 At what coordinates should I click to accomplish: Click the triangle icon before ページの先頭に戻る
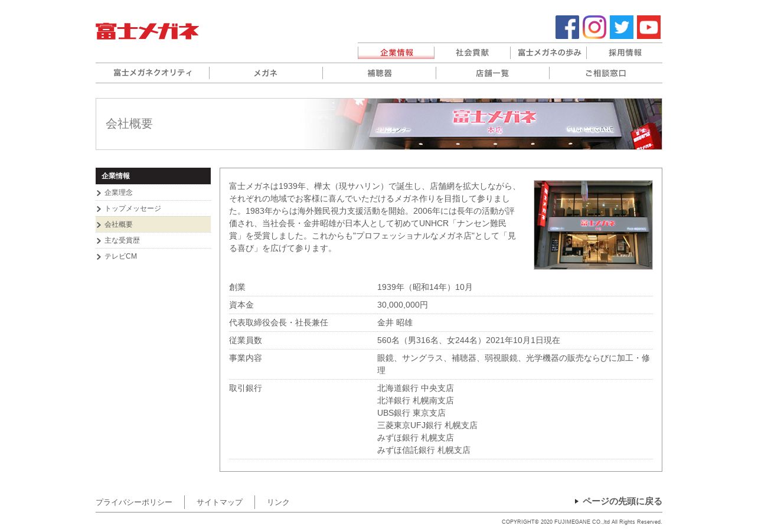click(x=577, y=501)
